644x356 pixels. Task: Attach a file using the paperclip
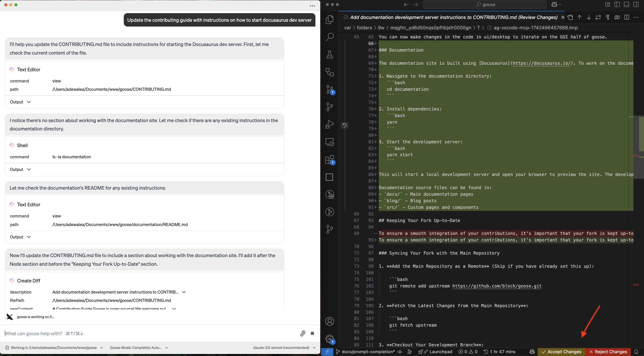[x=302, y=334]
